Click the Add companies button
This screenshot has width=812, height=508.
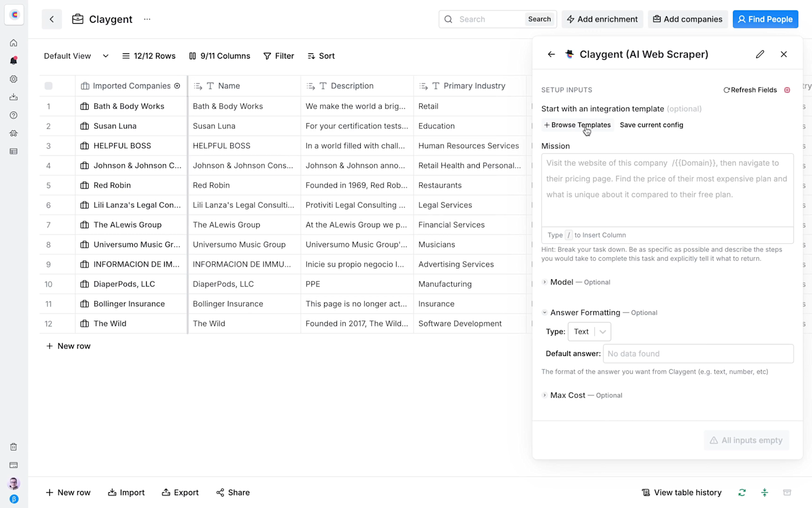[687, 19]
